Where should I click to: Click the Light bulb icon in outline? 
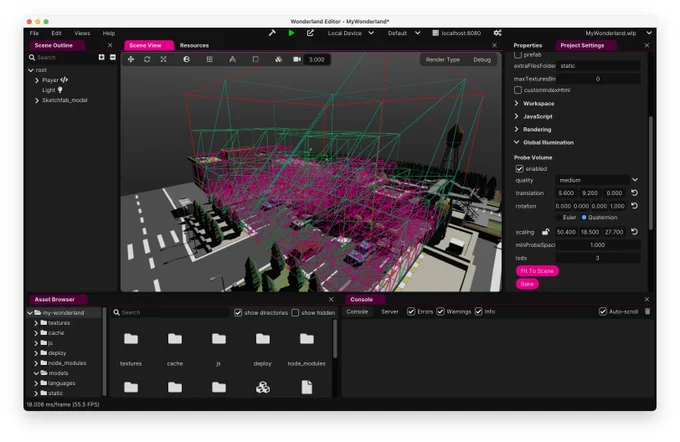click(x=60, y=90)
